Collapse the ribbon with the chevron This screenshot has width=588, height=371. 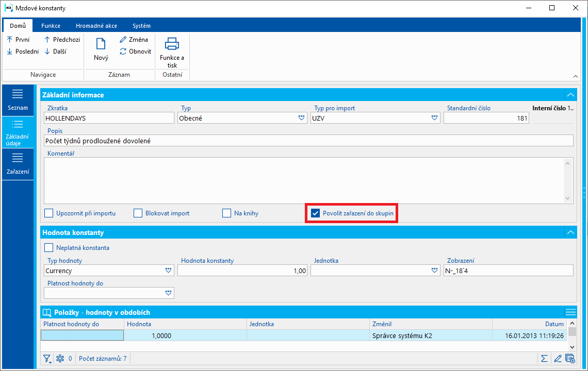pos(575,76)
